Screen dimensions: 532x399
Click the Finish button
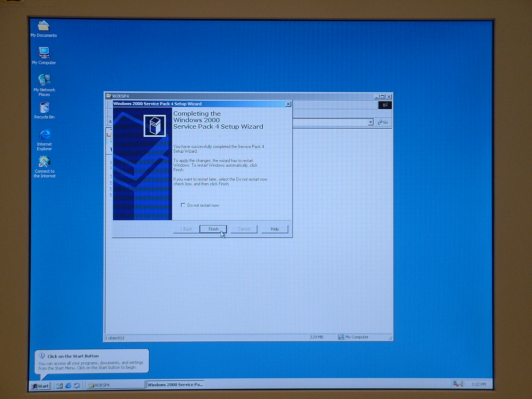pos(213,229)
